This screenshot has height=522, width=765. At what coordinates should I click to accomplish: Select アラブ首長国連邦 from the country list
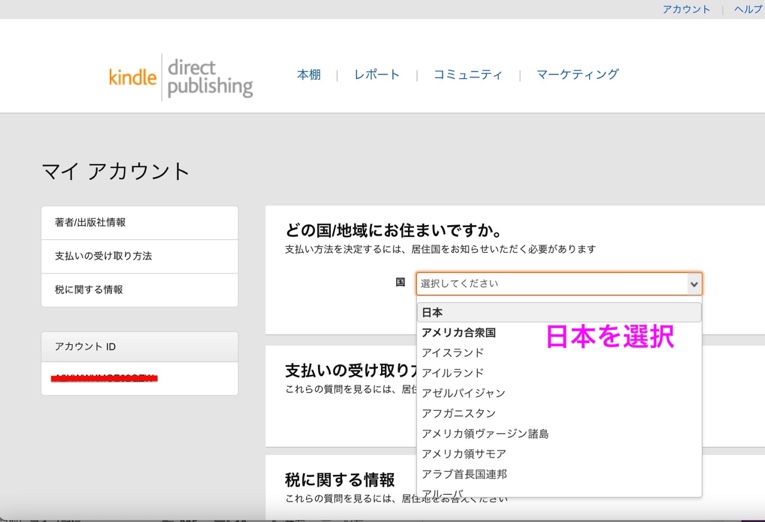point(464,474)
